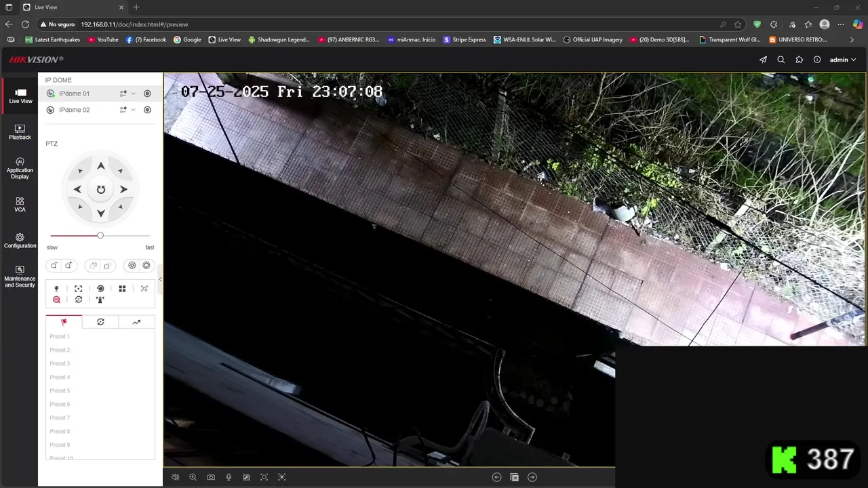Collapse the PTZ side panel with arrow handle
The height and width of the screenshot is (488, 868).
point(160,279)
